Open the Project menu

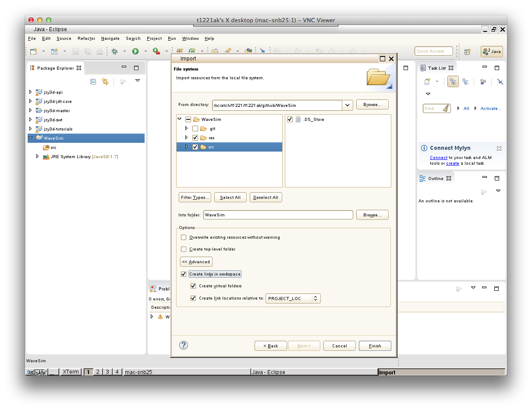(x=154, y=39)
